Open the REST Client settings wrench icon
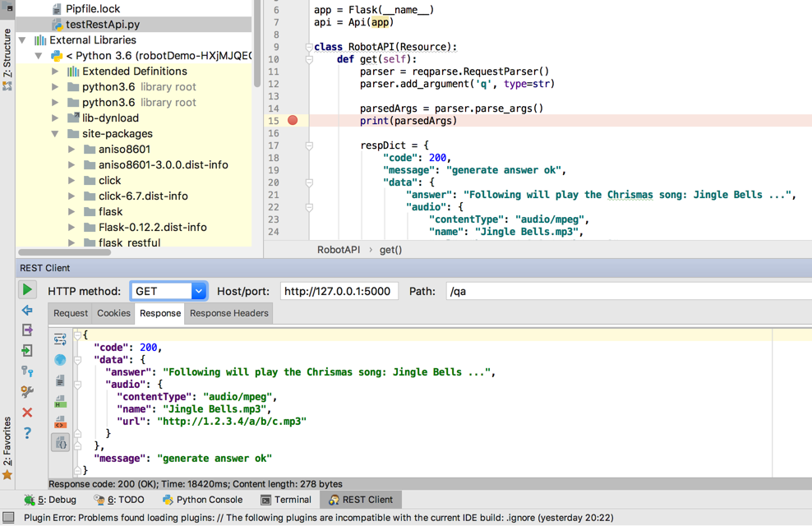Screen dimensions: 812x526 click(x=27, y=392)
